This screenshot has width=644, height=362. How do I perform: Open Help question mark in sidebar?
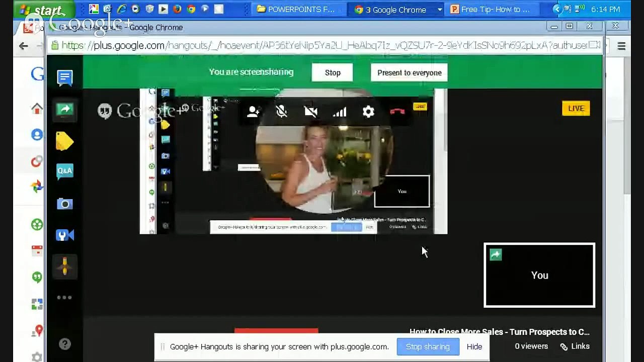64,344
